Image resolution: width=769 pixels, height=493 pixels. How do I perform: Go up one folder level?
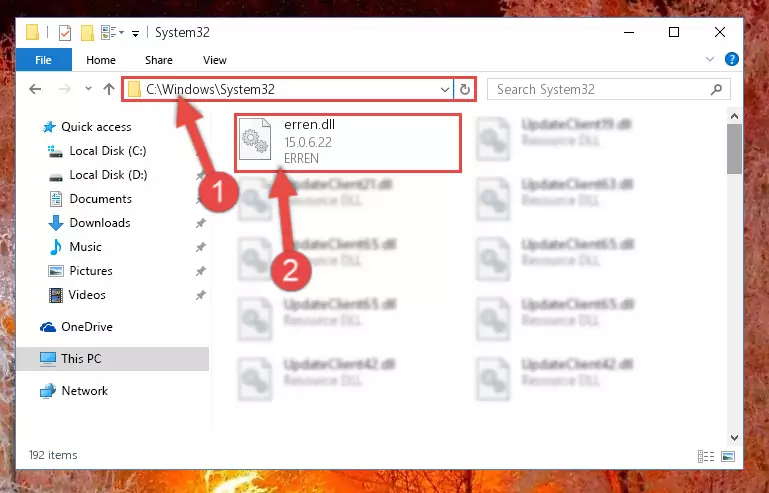[109, 89]
